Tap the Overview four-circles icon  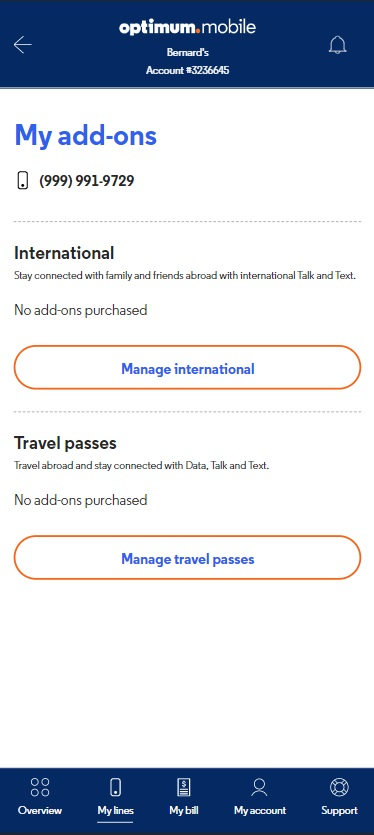coord(40,787)
